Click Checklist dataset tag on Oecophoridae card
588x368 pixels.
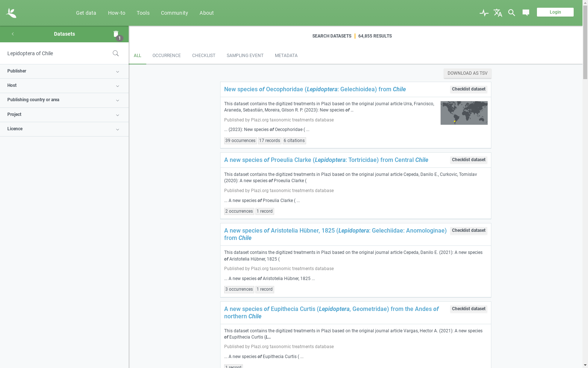pyautogui.click(x=469, y=89)
